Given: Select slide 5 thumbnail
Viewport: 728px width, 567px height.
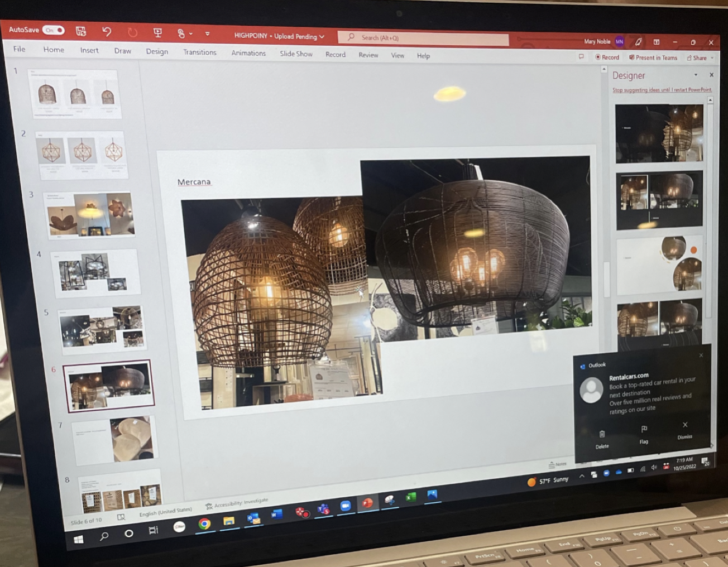Looking at the screenshot, I should coord(102,329).
